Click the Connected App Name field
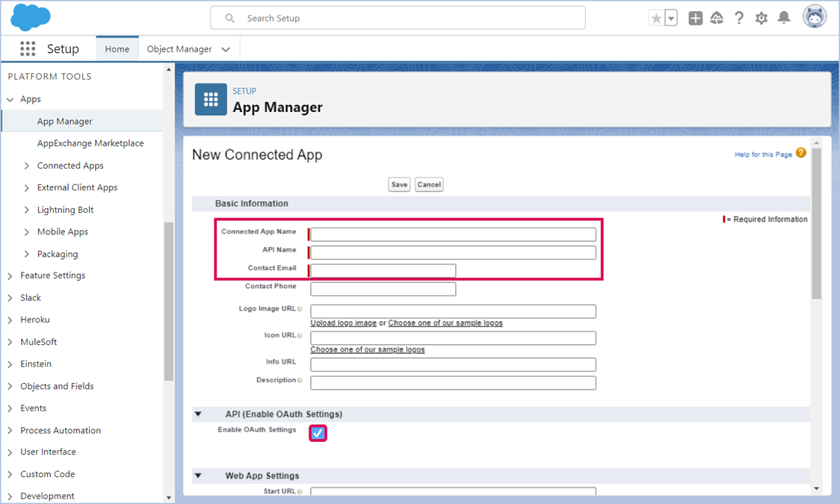Viewport: 840px width, 504px height. [x=453, y=234]
